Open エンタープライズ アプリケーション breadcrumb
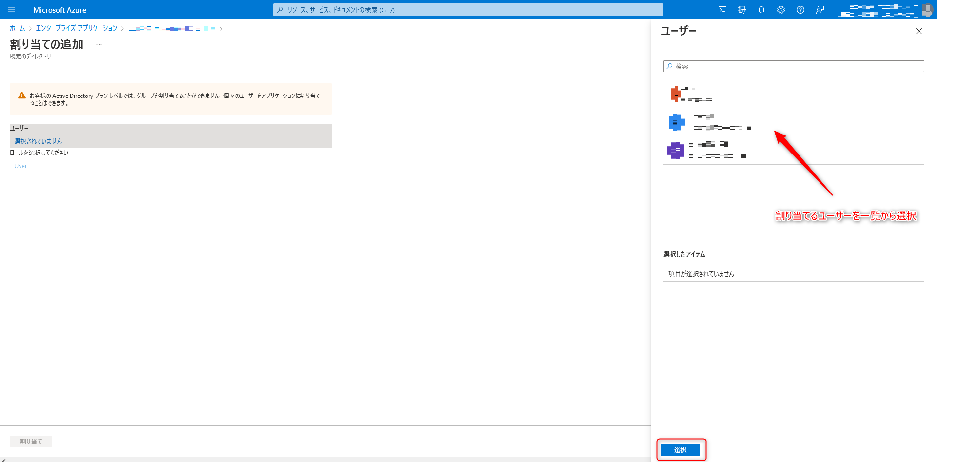Viewport: 980px width, 462px height. click(77, 28)
